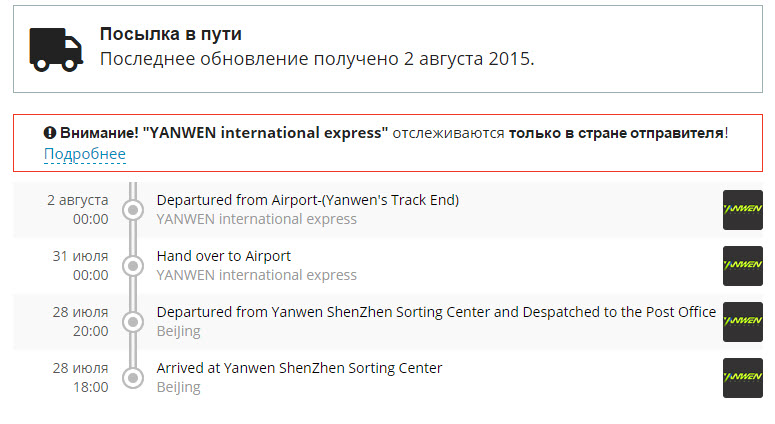Viewport: 775px width, 424px height.
Task: Click the exclamation warning icon
Action: pyautogui.click(x=50, y=132)
